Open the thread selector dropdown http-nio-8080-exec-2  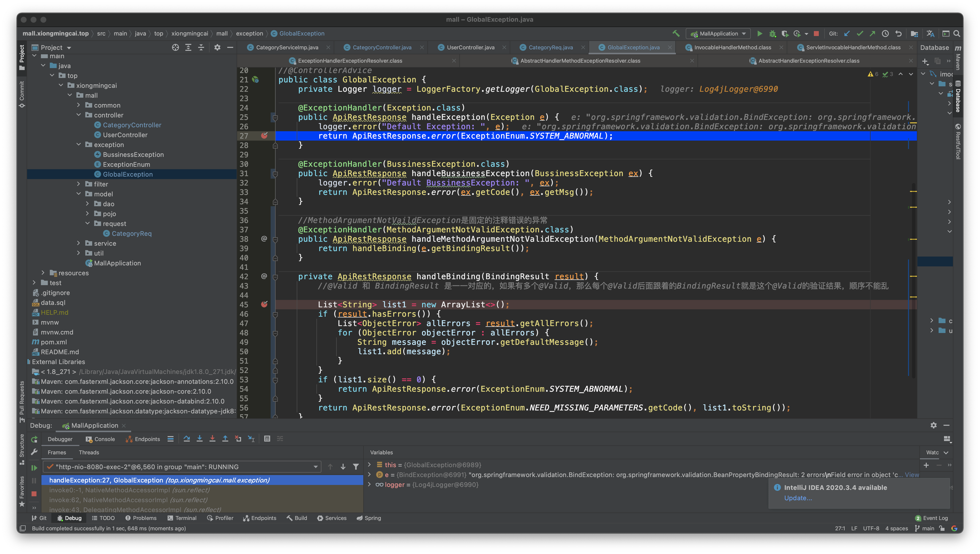tap(182, 467)
